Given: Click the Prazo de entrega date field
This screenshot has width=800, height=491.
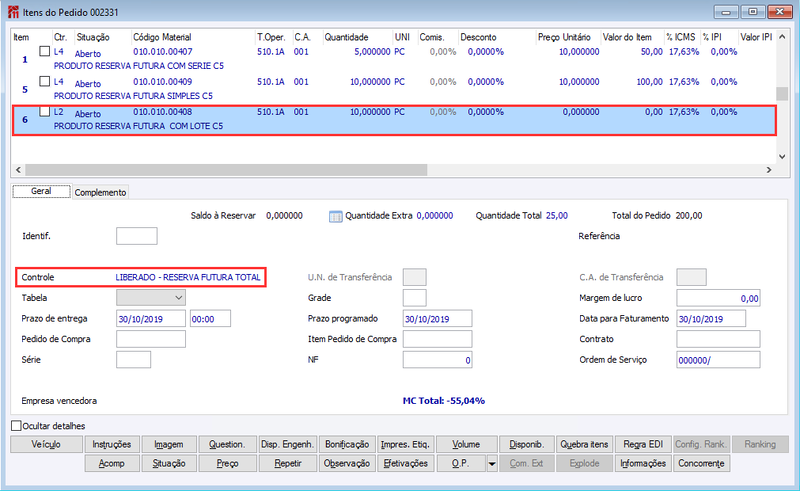Looking at the screenshot, I should 151,318.
